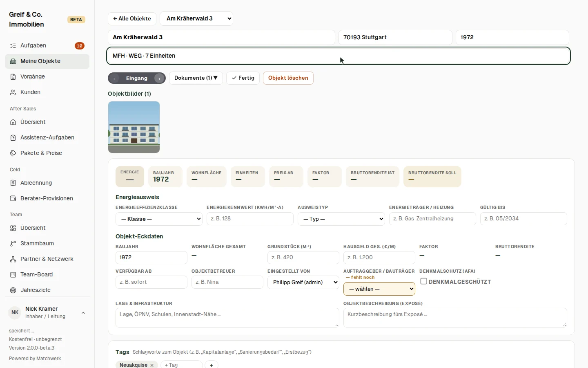Open the Am Kräherwald 3 object selector
The image size is (588, 368).
tap(196, 18)
